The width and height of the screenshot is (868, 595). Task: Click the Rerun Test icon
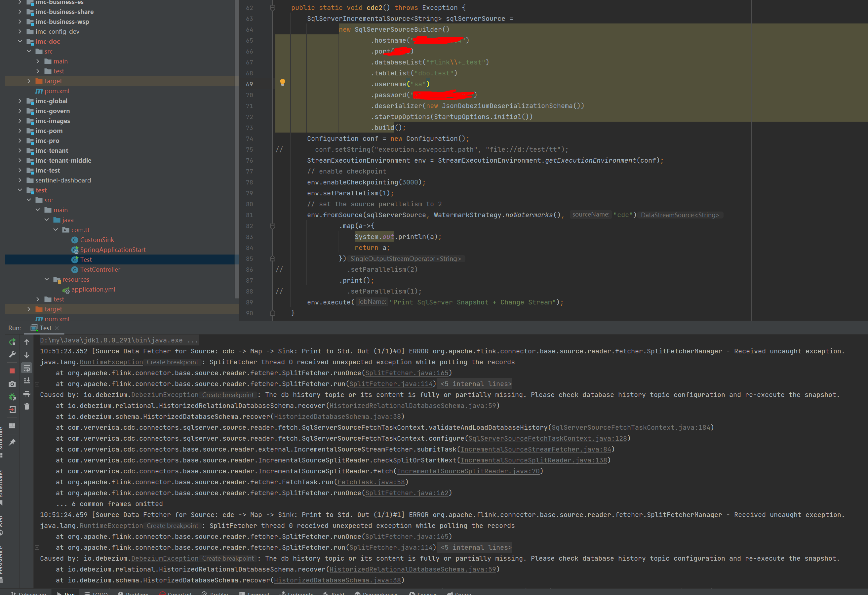tap(12, 342)
